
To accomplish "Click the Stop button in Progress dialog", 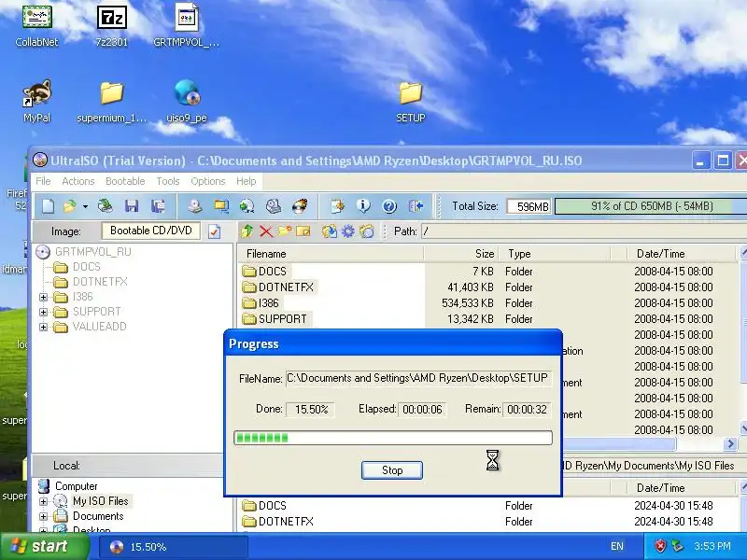I will [x=392, y=470].
